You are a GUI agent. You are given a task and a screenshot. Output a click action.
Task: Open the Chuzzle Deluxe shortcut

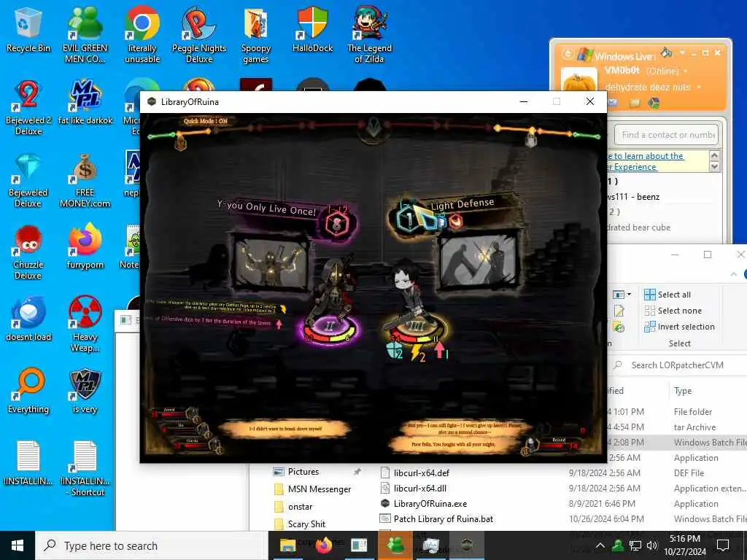(28, 252)
